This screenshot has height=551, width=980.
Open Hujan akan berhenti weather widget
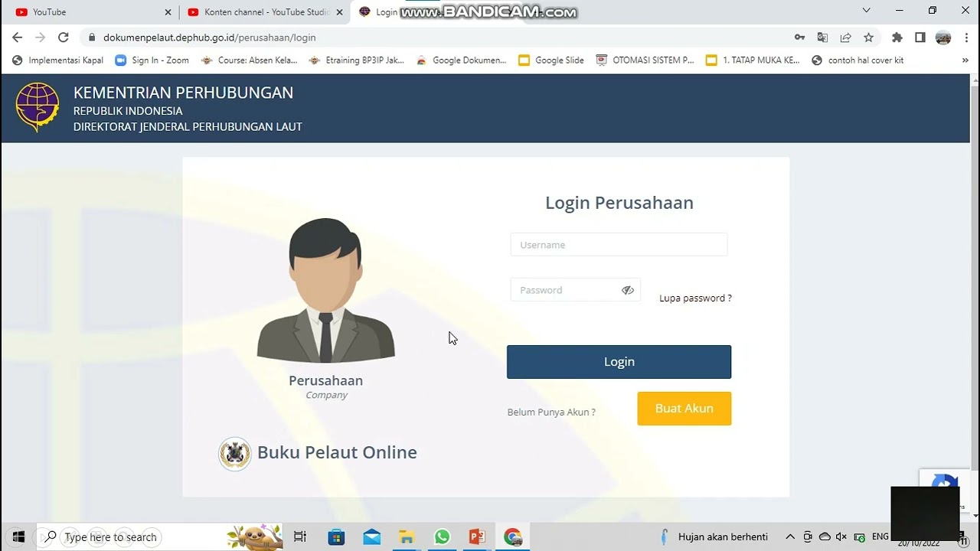(714, 536)
